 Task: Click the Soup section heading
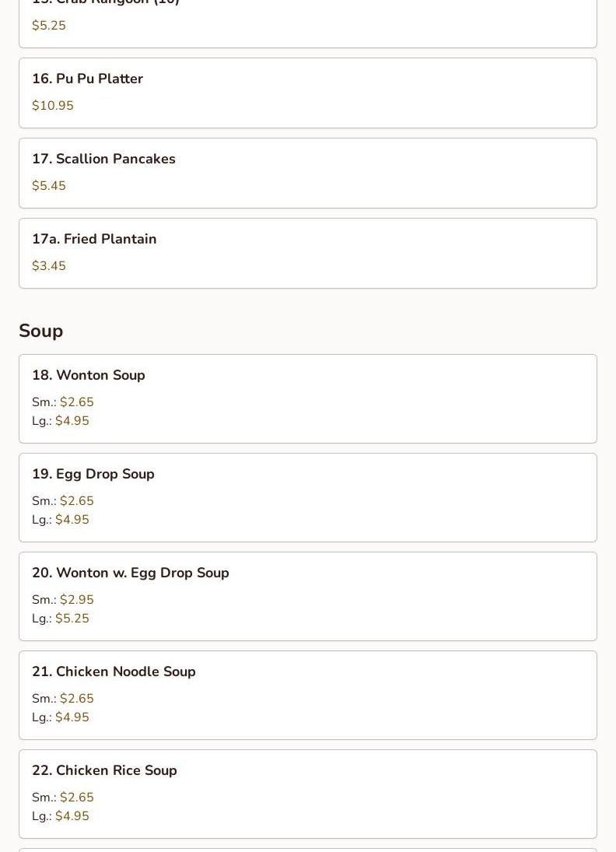click(40, 331)
